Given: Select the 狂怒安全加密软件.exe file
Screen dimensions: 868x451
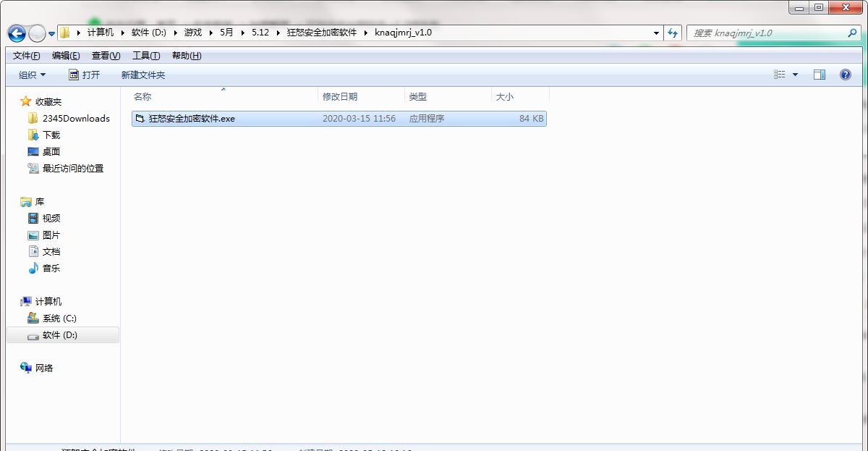Looking at the screenshot, I should tap(192, 118).
